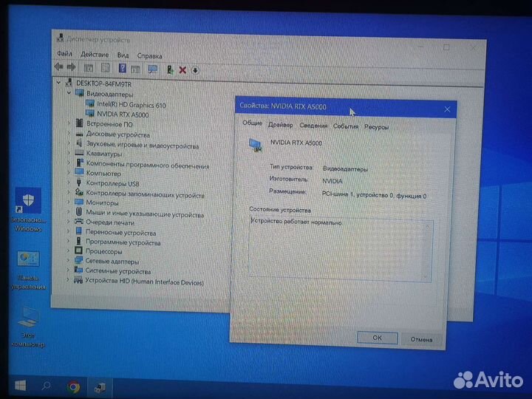
Task: Switch to the События tab
Action: (x=346, y=126)
